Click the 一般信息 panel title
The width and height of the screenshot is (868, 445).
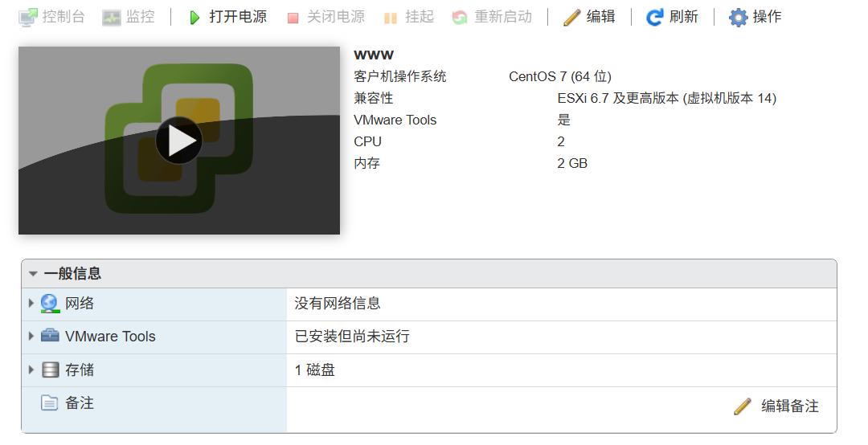coord(72,273)
